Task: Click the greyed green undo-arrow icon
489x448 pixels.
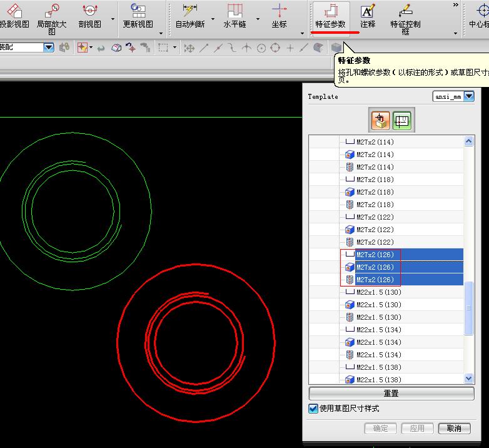Action: point(101,48)
